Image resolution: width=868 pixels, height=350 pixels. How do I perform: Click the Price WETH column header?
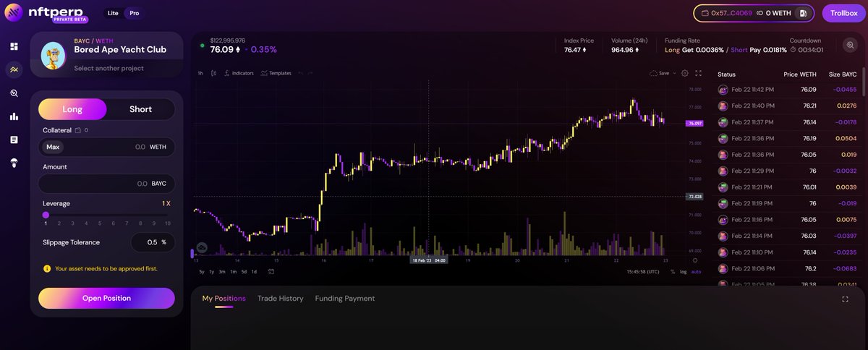pyautogui.click(x=799, y=74)
